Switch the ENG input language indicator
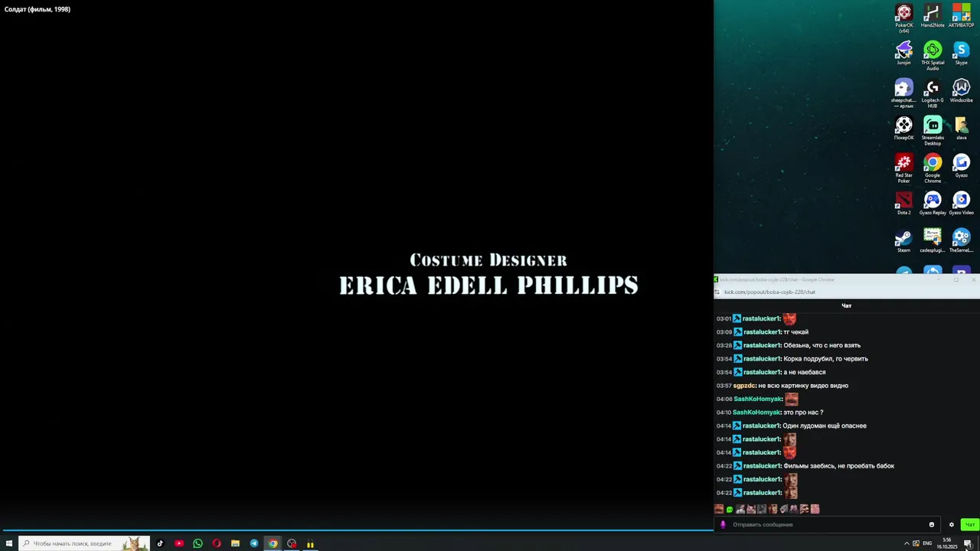980x551 pixels. tap(927, 543)
